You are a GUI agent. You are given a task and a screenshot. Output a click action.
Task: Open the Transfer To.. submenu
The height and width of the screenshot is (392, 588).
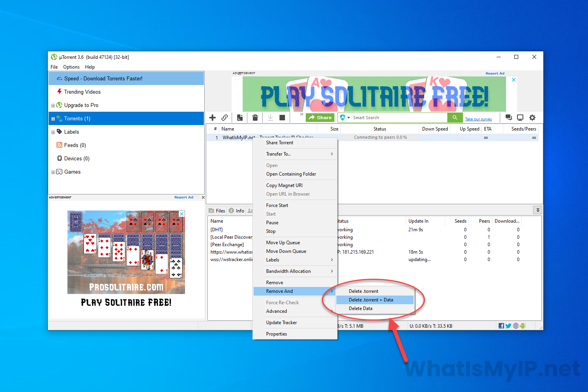coord(295,154)
